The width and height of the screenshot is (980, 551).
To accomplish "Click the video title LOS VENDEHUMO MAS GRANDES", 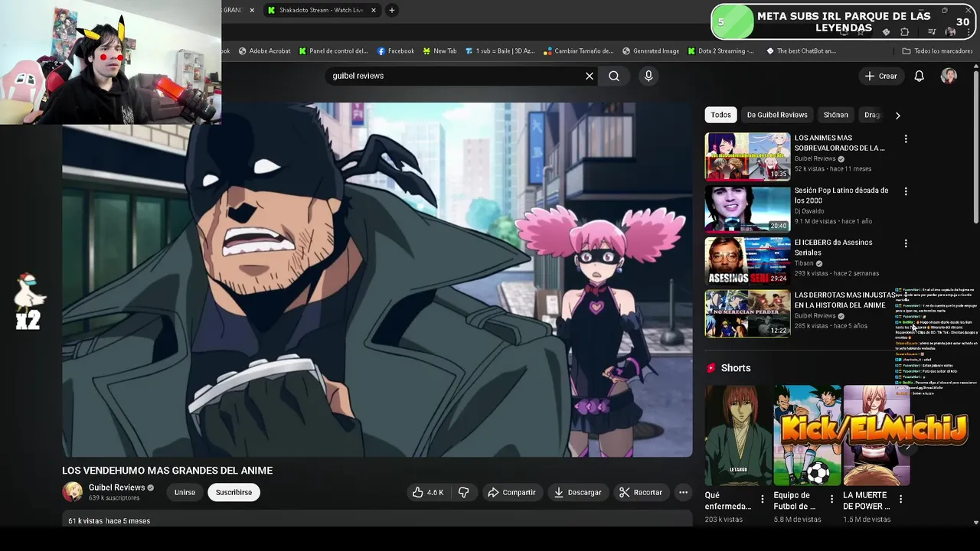I will tap(167, 471).
